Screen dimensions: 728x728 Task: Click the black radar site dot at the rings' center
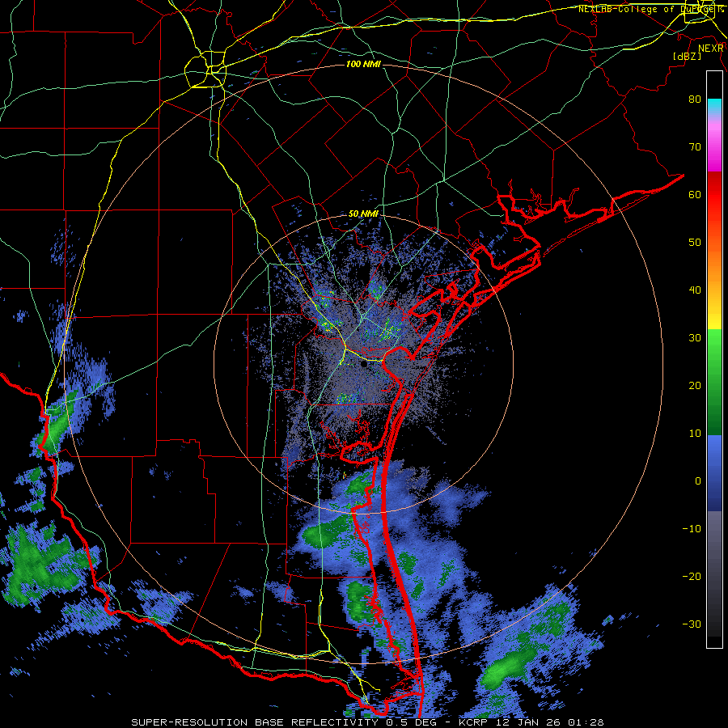pyautogui.click(x=363, y=365)
